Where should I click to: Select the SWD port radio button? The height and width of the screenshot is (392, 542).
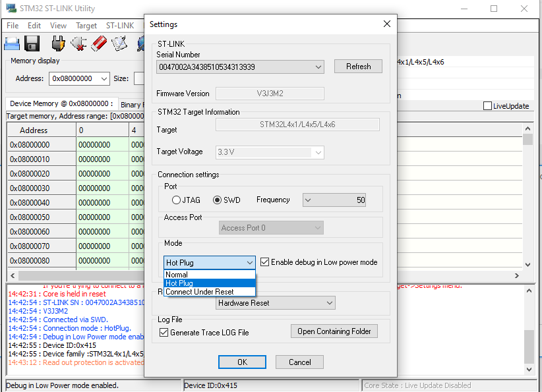click(217, 200)
